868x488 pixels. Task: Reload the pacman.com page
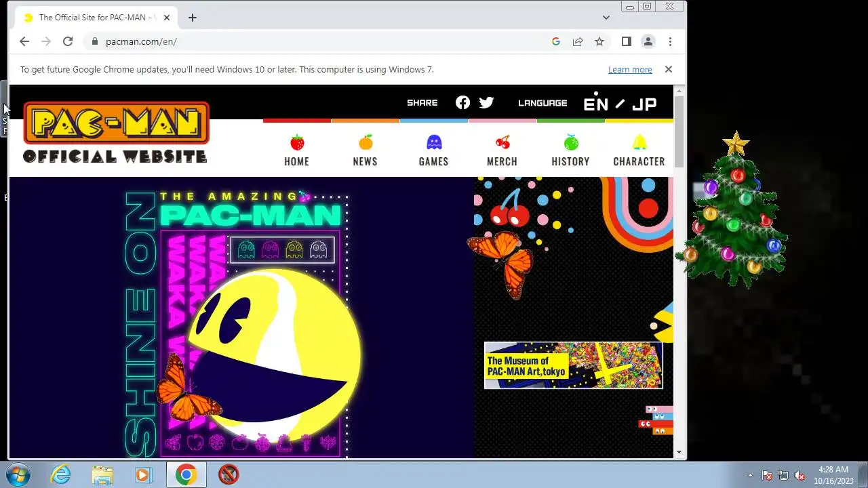click(68, 41)
